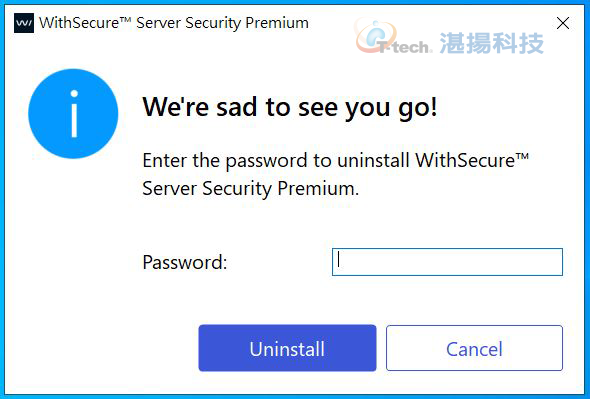The image size is (590, 399).
Task: Confirm removal with the Uninstall button
Action: [287, 348]
